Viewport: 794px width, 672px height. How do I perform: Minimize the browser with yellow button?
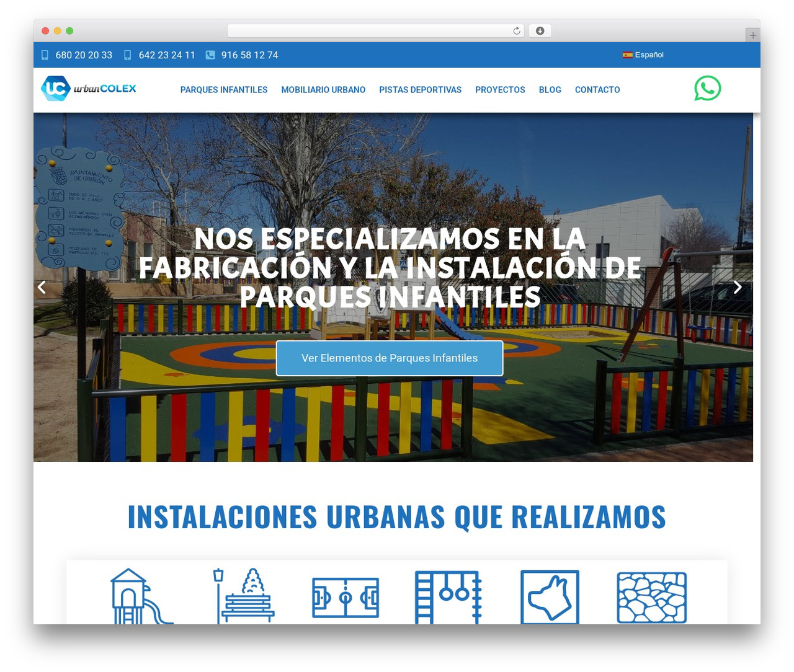click(x=58, y=31)
